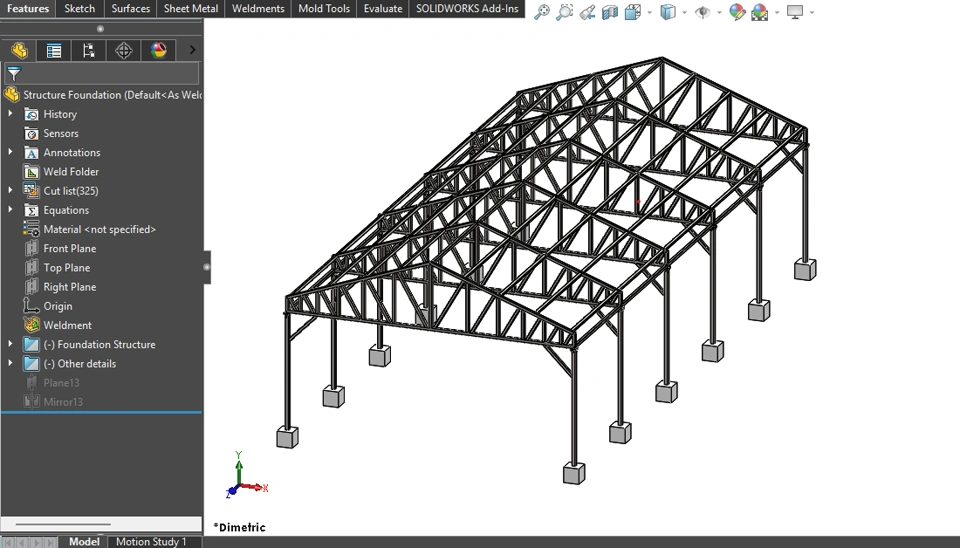
Task: Click the Front Plane icon
Action: click(x=31, y=249)
